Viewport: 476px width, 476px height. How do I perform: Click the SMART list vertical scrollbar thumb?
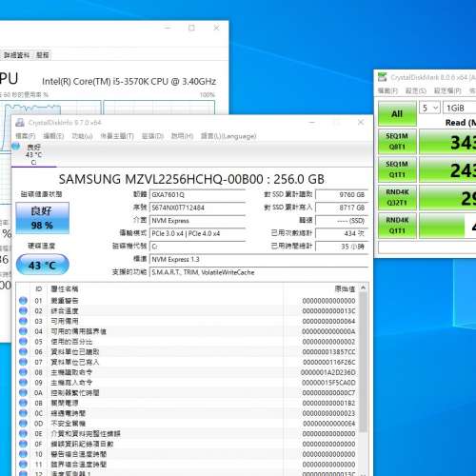[x=364, y=362]
